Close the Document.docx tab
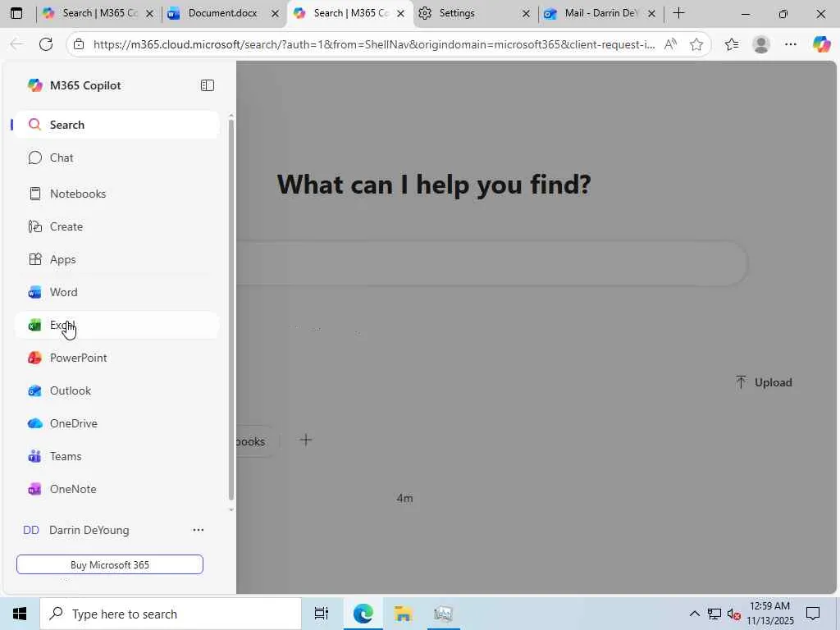Image resolution: width=840 pixels, height=630 pixels. [x=276, y=14]
